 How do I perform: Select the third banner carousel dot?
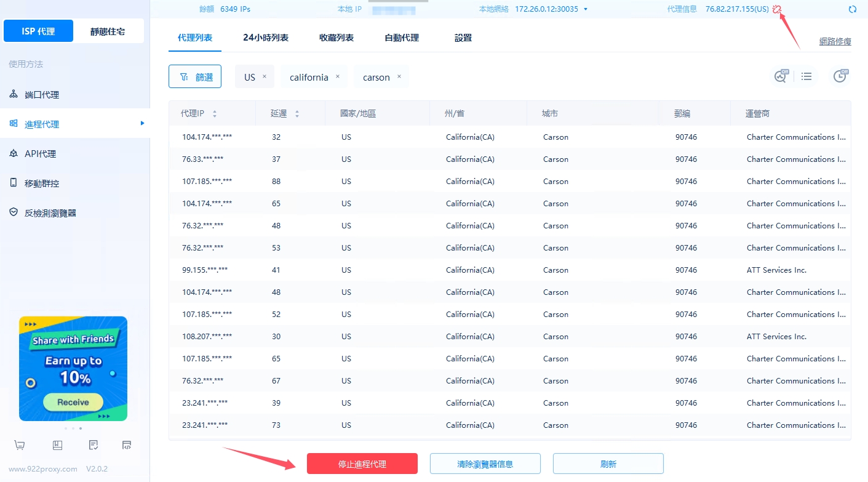(x=81, y=428)
